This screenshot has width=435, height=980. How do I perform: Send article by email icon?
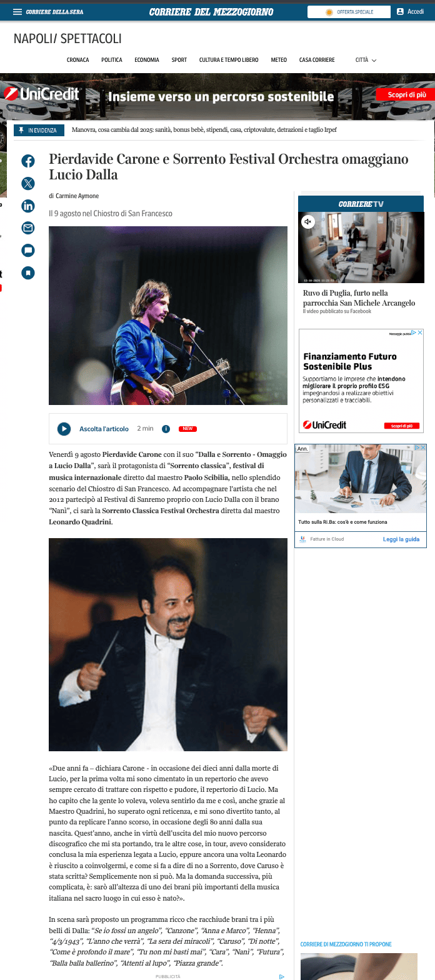point(28,228)
